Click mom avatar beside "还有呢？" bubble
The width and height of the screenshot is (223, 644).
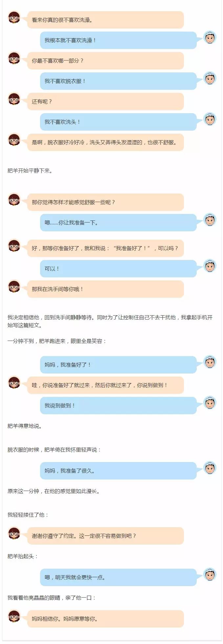pyautogui.click(x=14, y=99)
